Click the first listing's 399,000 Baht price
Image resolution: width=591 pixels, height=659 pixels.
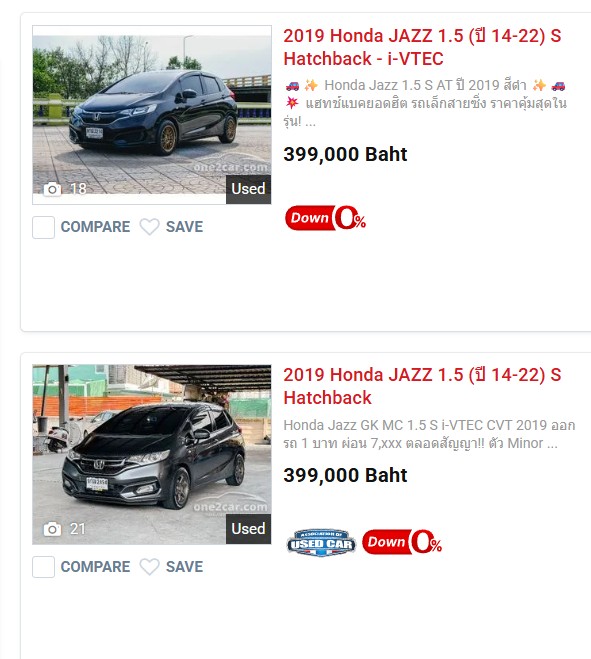pos(345,154)
